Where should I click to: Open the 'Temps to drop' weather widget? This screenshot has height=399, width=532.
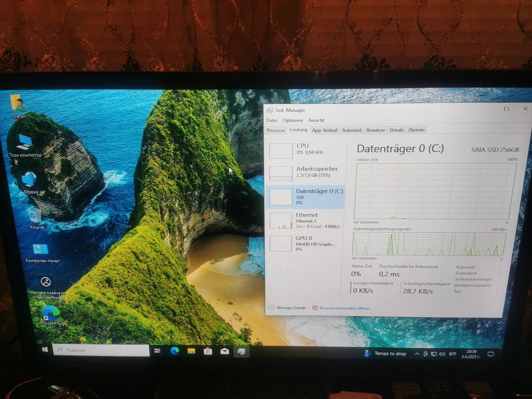385,353
